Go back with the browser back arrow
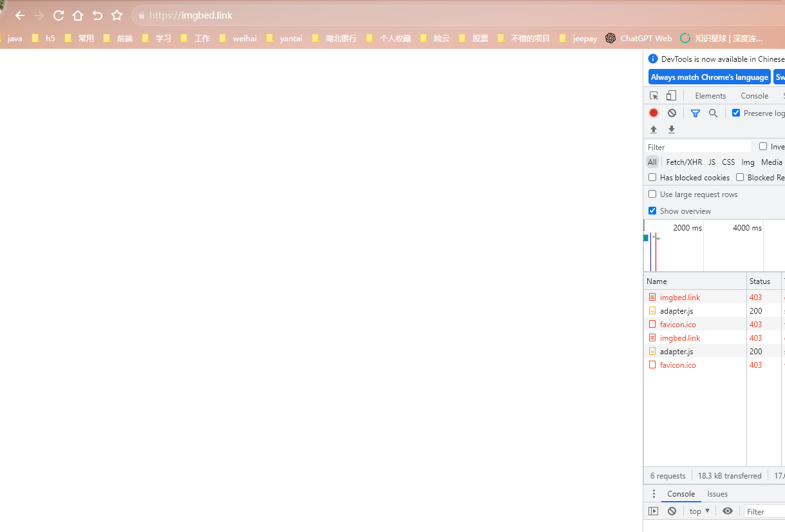 tap(20, 15)
